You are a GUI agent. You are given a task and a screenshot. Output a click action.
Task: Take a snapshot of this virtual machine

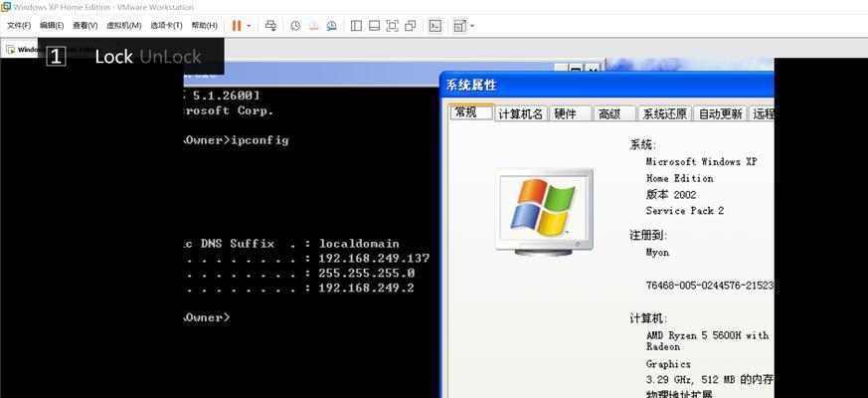click(x=295, y=26)
